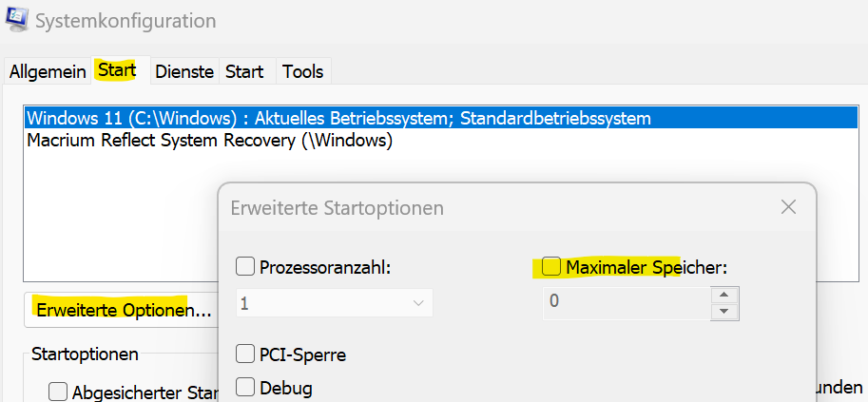Click the down arrow of Maximaler Speicher spinner
This screenshot has width=868, height=402.
pos(724,311)
